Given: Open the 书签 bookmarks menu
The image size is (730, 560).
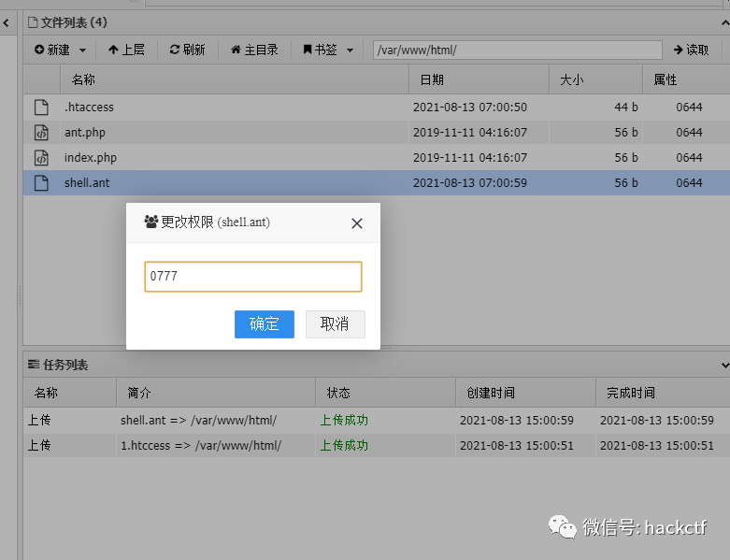Looking at the screenshot, I should pos(320,50).
